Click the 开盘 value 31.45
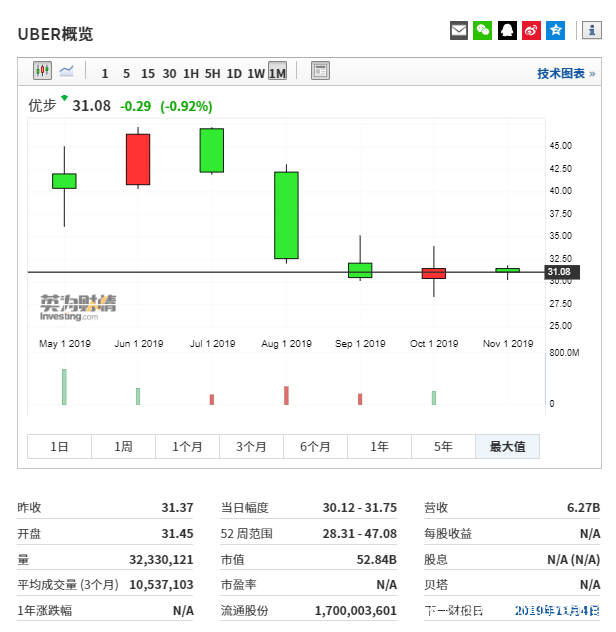Screen dimensions: 616x632 [x=177, y=534]
